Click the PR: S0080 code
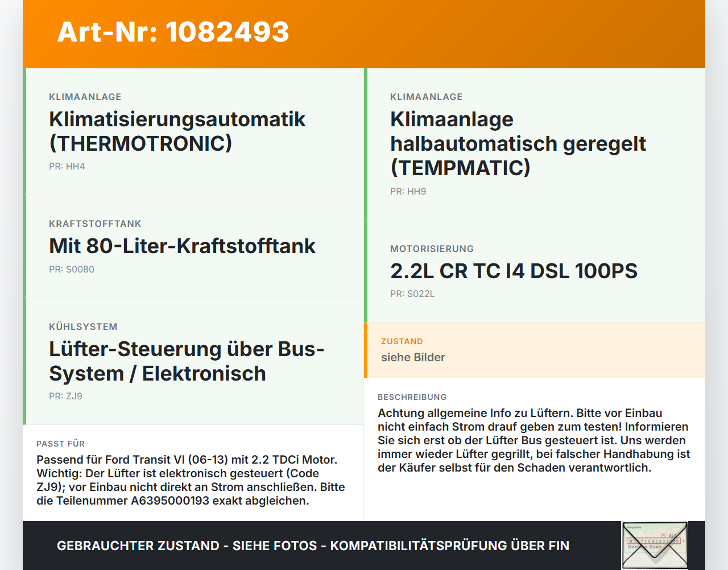 [72, 270]
